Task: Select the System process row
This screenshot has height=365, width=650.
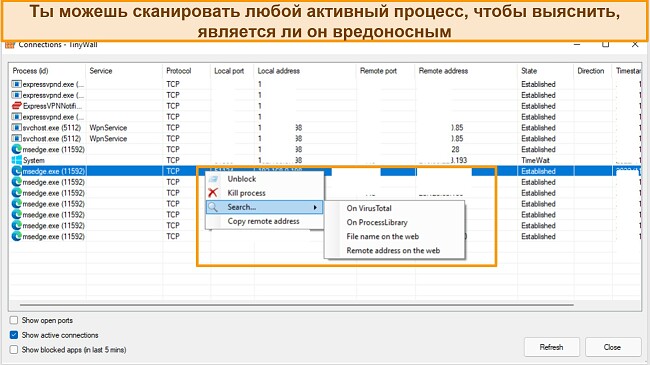Action: point(325,160)
